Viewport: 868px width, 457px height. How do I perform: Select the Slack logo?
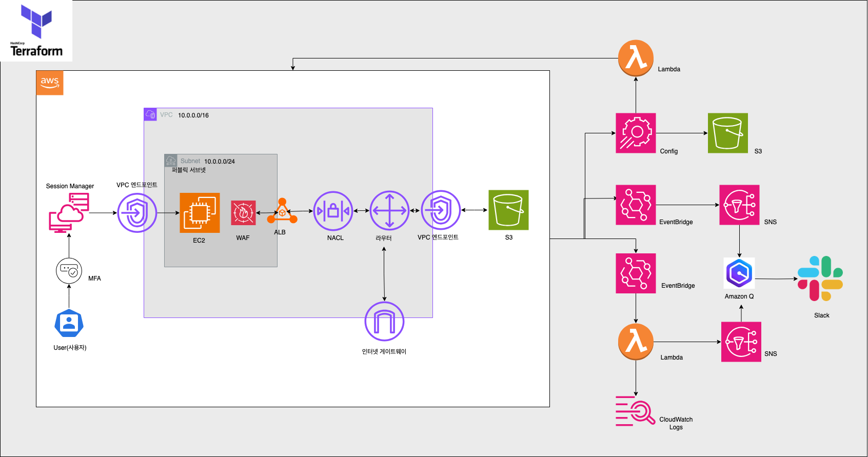820,279
